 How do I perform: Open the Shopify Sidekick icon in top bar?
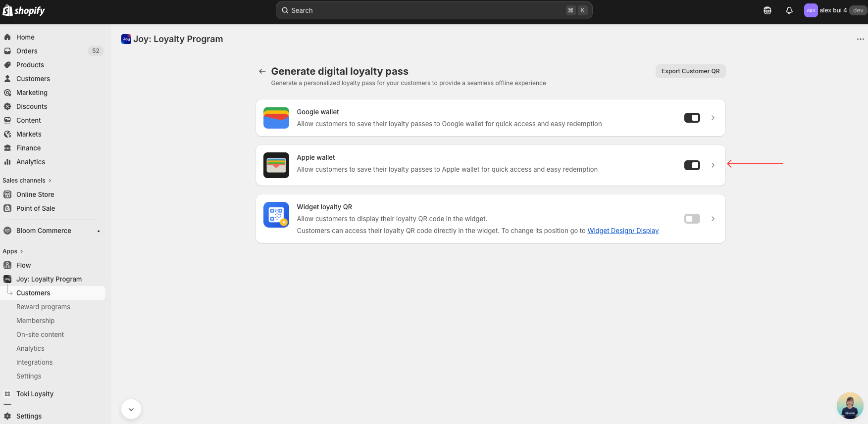coord(767,10)
